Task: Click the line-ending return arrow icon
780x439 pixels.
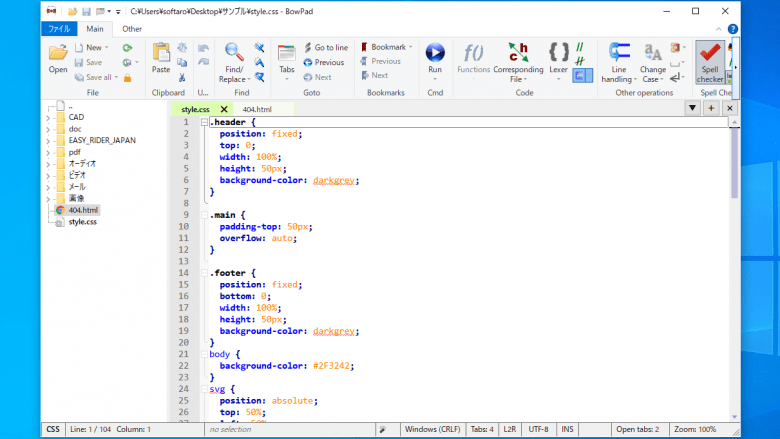Action: tap(675, 78)
